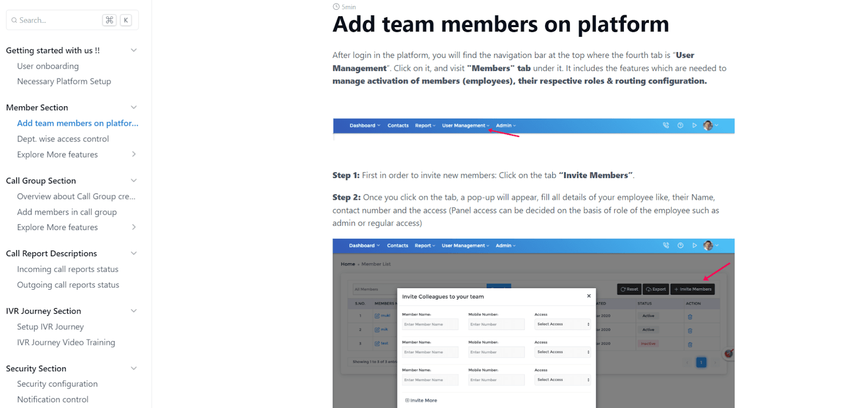Image resolution: width=868 pixels, height=408 pixels.
Task: Click the trash icon in first member row
Action: 690,316
